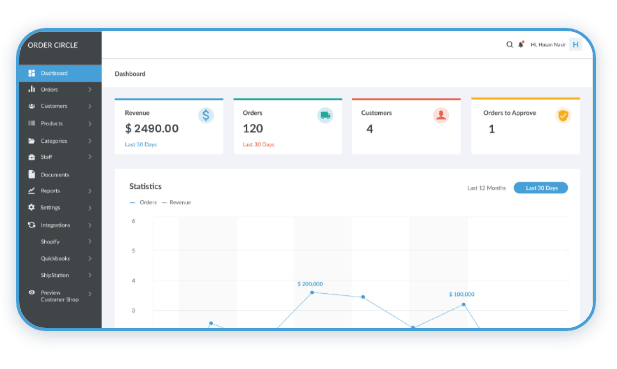Click the H user avatar
Screen dimensions: 617x369
point(575,44)
